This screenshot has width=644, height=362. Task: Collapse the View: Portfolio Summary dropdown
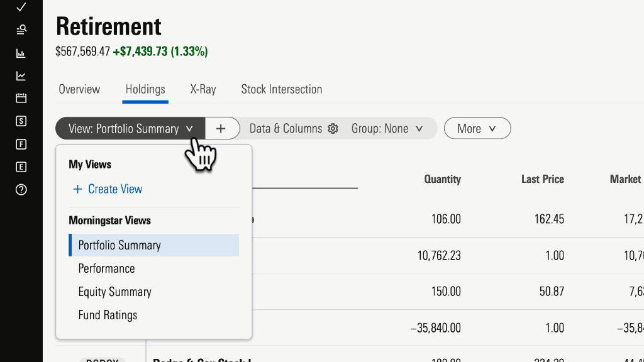[130, 128]
